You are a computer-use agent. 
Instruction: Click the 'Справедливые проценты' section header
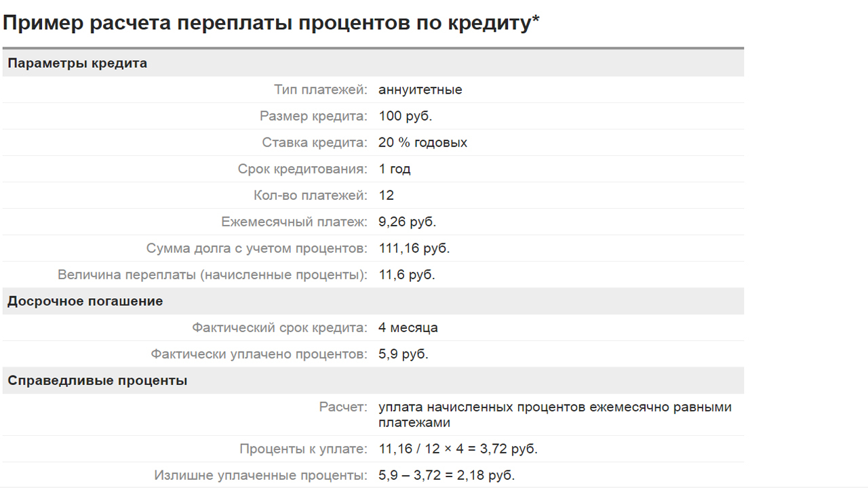pyautogui.click(x=373, y=380)
